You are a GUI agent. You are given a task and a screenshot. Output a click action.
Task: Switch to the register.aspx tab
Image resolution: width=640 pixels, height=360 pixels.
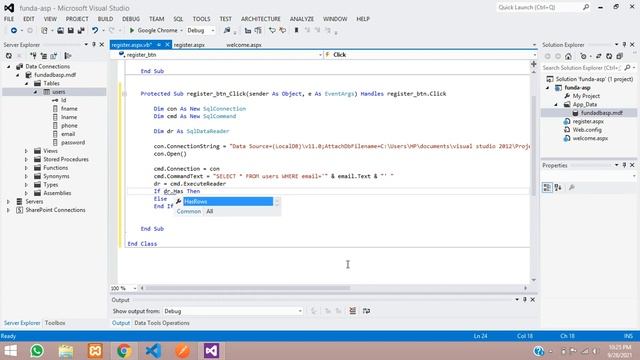pos(189,45)
